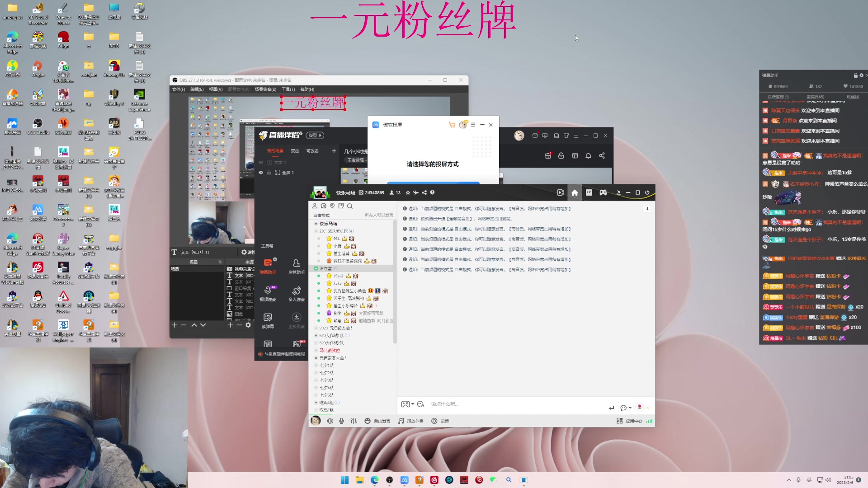This screenshot has height=488, width=868.
Task: Open 应用中心 app center
Action: tap(629, 421)
